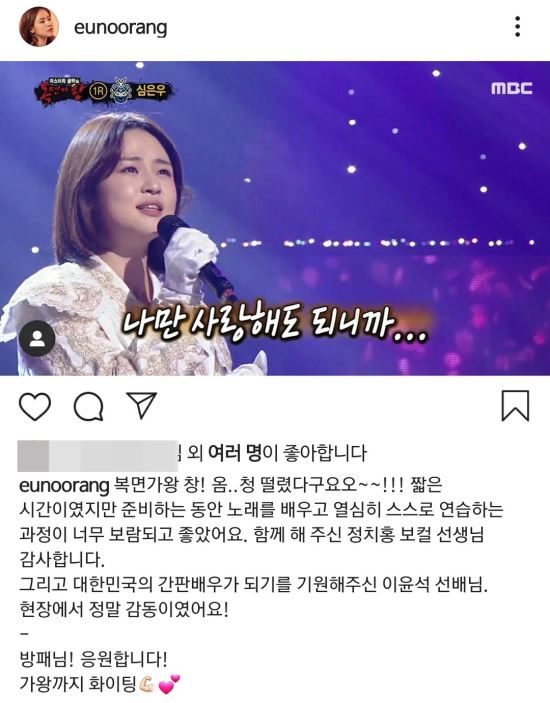This screenshot has width=550, height=703.
Task: Open the eunoorang profile picture
Action: [39, 26]
